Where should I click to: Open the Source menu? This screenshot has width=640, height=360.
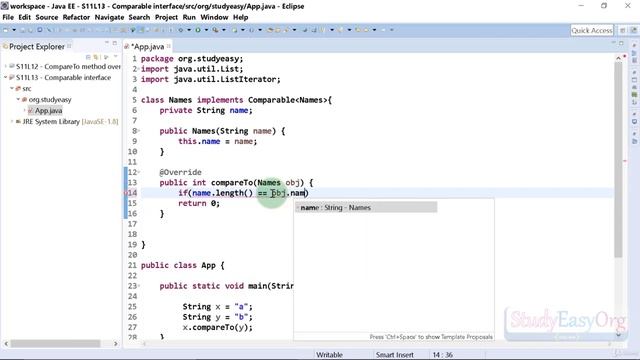(47, 17)
